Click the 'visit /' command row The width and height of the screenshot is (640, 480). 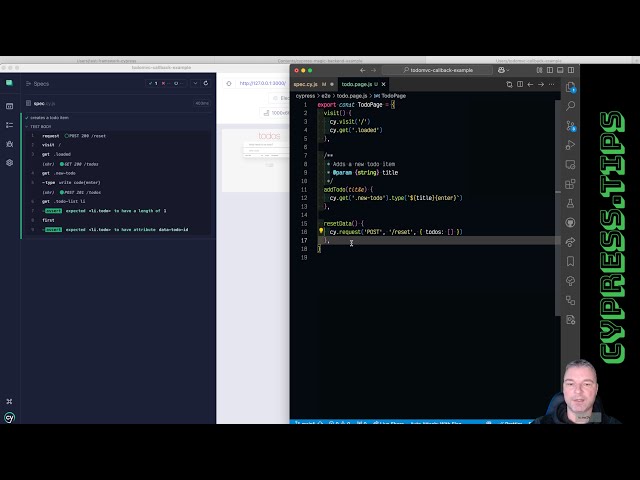click(118, 145)
